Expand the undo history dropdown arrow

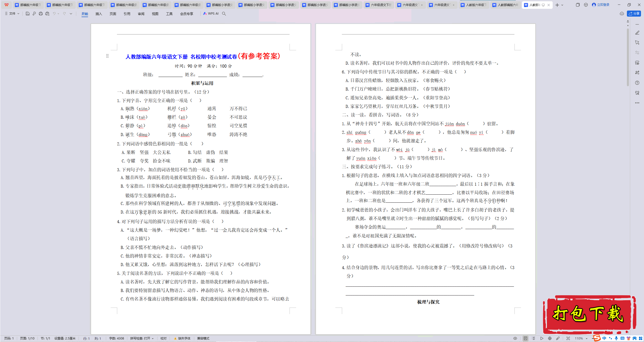58,14
